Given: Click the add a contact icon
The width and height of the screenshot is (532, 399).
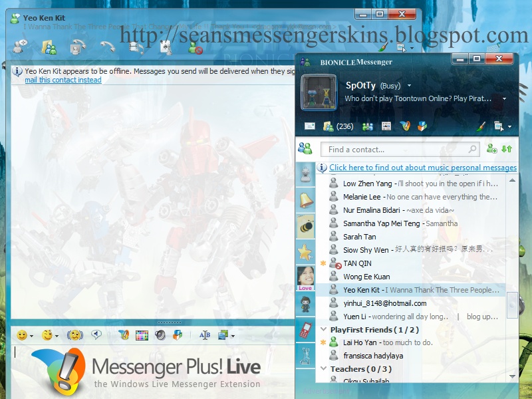Looking at the screenshot, I should (x=491, y=148).
